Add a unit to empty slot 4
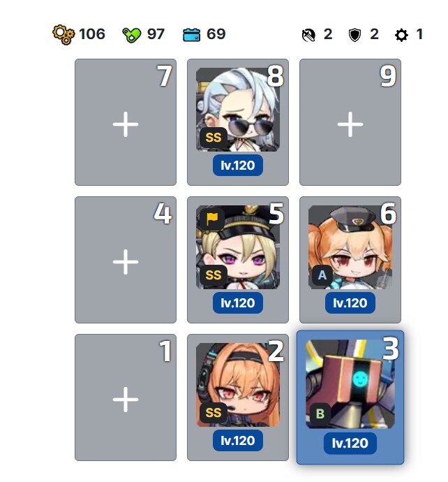 (126, 260)
